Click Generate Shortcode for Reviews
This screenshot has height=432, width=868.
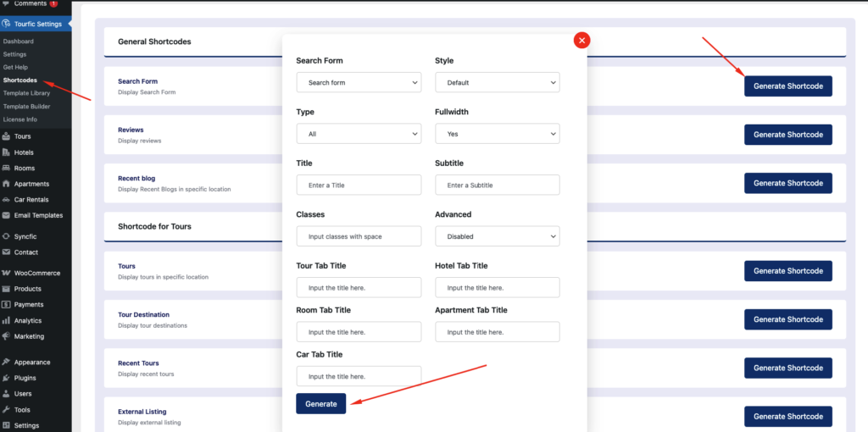(x=787, y=135)
